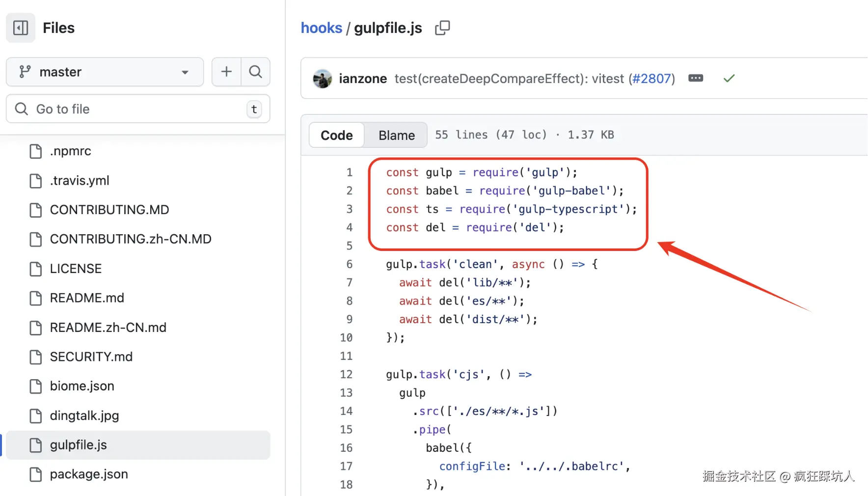Switch to the Code tab
Image resolution: width=868 pixels, height=496 pixels.
click(337, 135)
